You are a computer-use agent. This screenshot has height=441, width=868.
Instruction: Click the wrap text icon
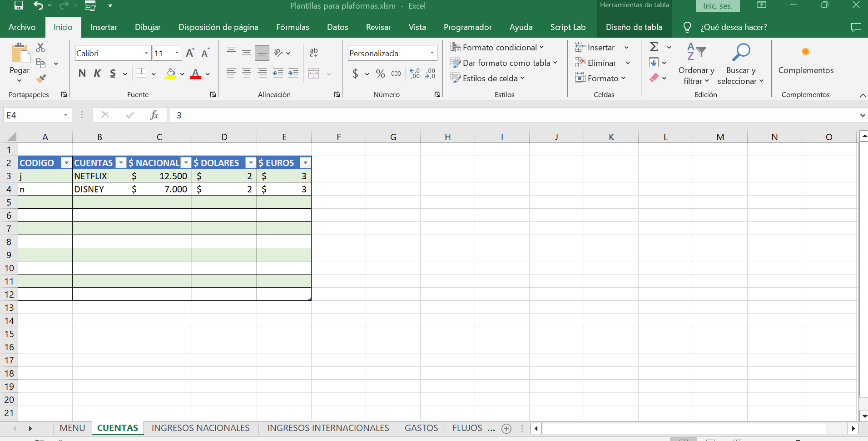[313, 53]
